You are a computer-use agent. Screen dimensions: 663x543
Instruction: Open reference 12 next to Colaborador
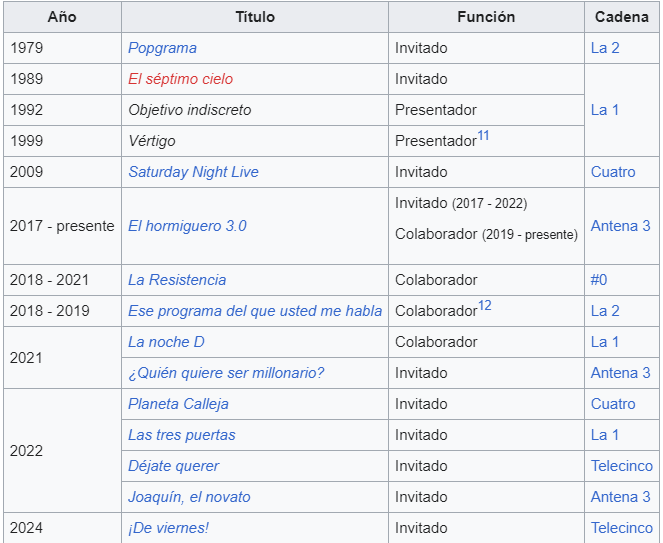tap(485, 305)
